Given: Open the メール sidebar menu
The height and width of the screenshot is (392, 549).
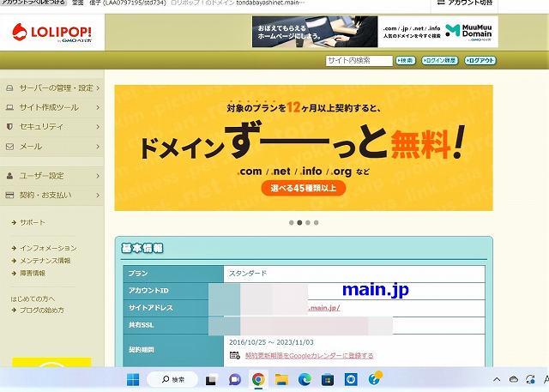Looking at the screenshot, I should point(51,147).
